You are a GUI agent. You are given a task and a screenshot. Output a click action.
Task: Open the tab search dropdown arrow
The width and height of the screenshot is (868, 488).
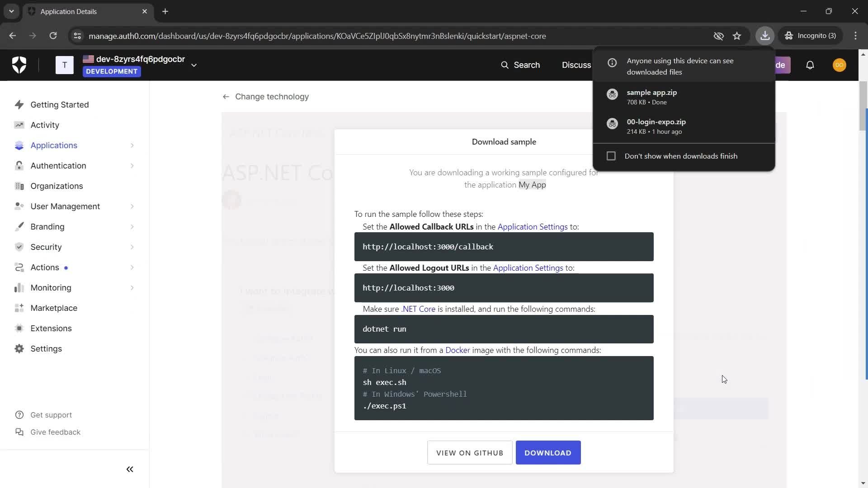pyautogui.click(x=11, y=11)
